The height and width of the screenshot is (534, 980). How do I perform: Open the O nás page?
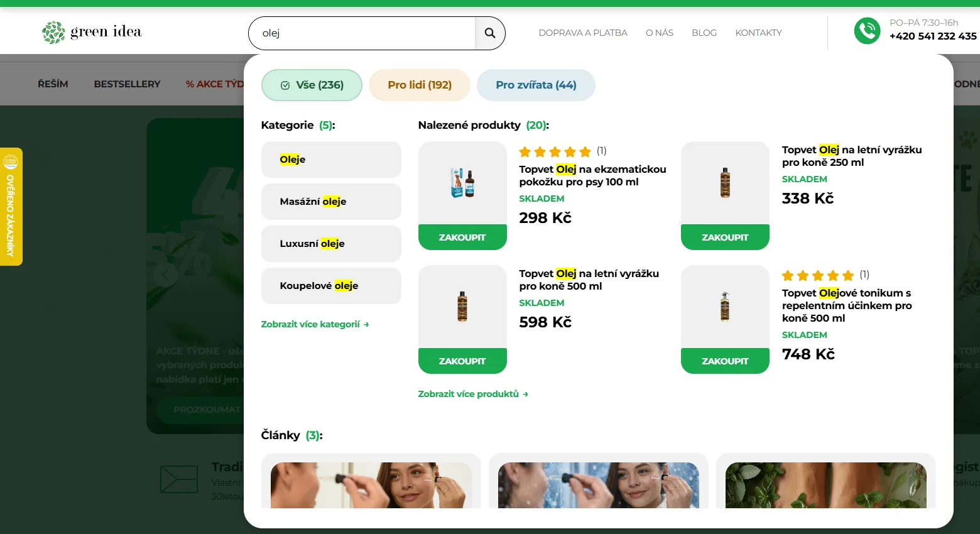click(x=660, y=33)
